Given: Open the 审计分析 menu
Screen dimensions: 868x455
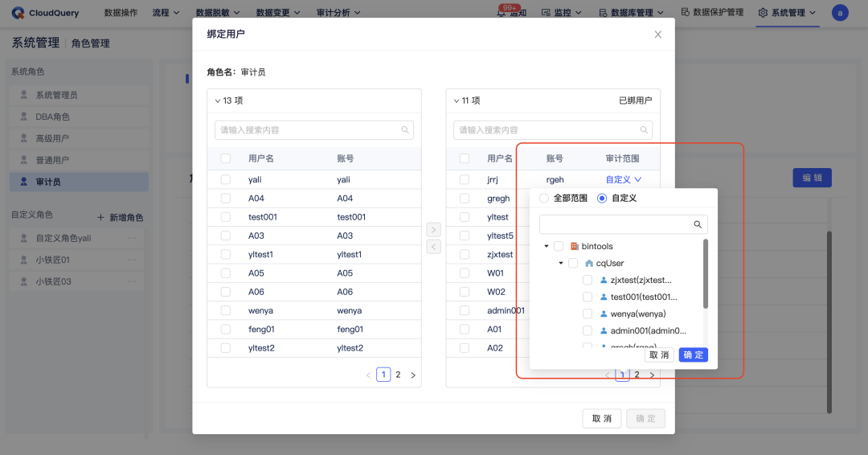Looking at the screenshot, I should (x=338, y=13).
